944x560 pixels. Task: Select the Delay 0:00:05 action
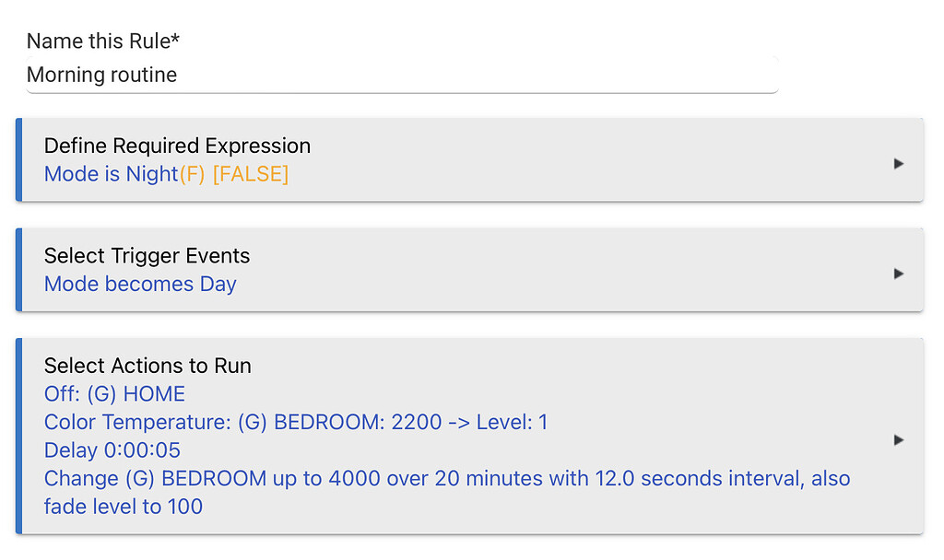(112, 450)
